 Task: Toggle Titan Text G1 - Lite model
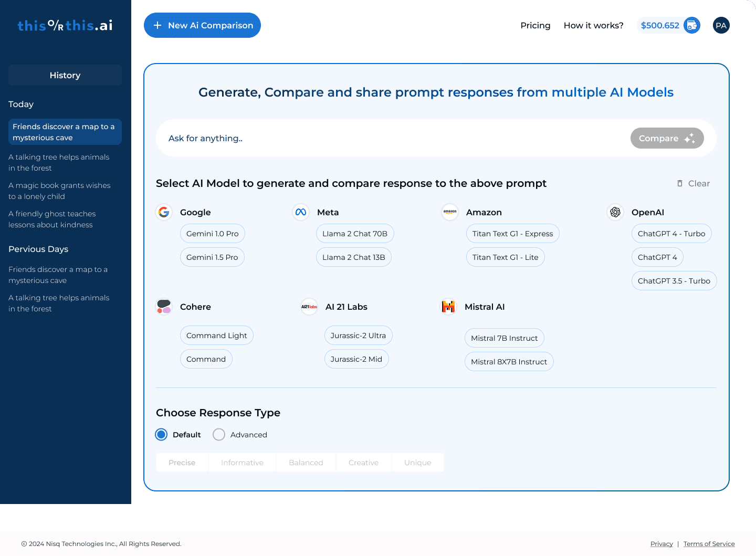coord(506,257)
